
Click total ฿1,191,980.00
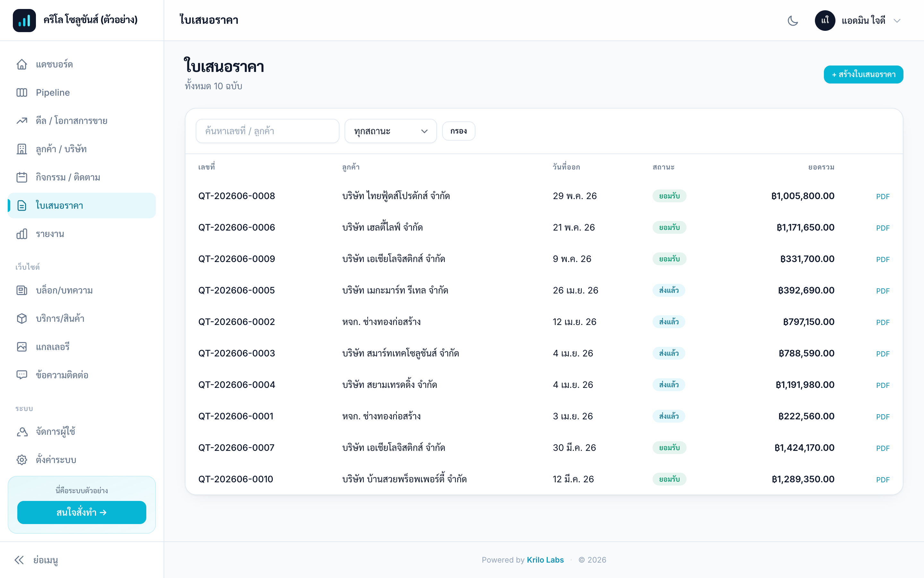point(805,385)
